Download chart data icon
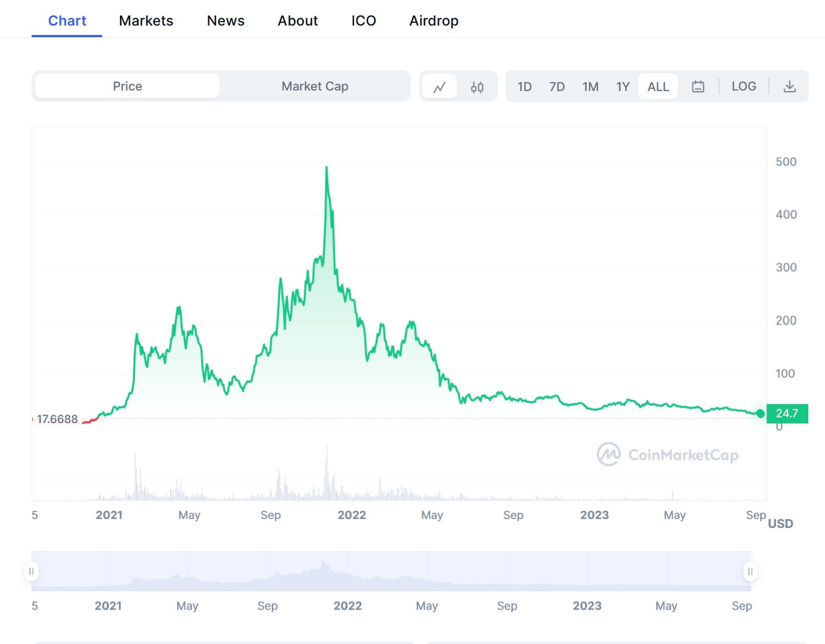Viewport: 825px width, 644px height. coord(789,87)
